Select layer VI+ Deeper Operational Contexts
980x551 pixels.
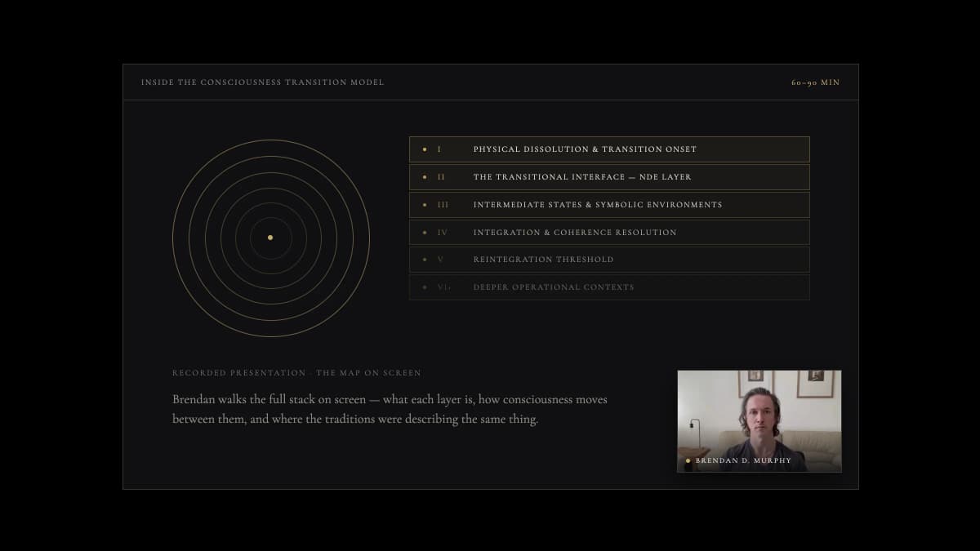point(609,287)
